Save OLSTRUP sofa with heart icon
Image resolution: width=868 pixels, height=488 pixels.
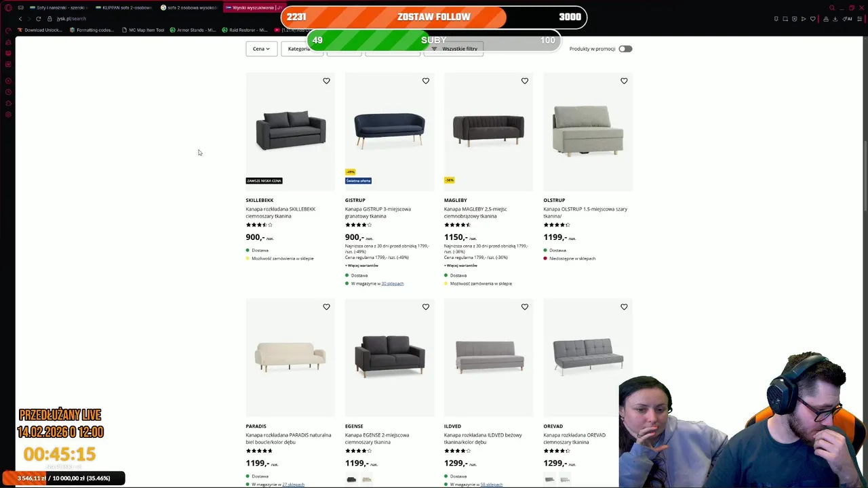point(624,81)
